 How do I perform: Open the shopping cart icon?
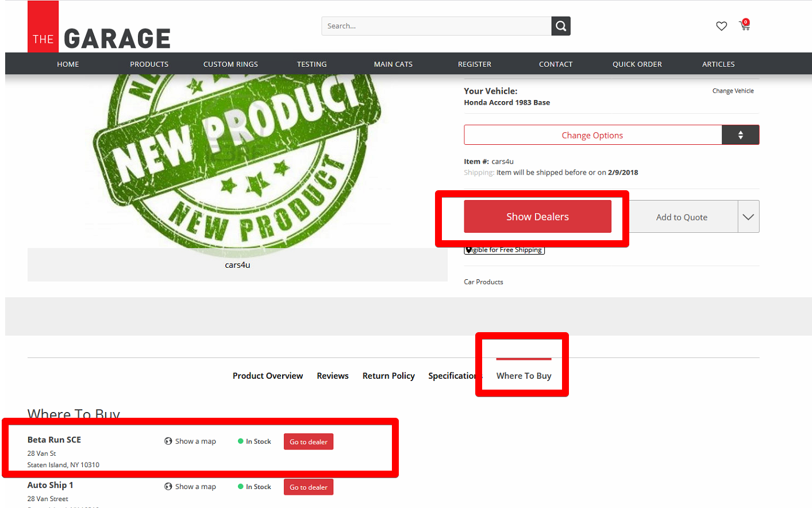click(x=745, y=25)
